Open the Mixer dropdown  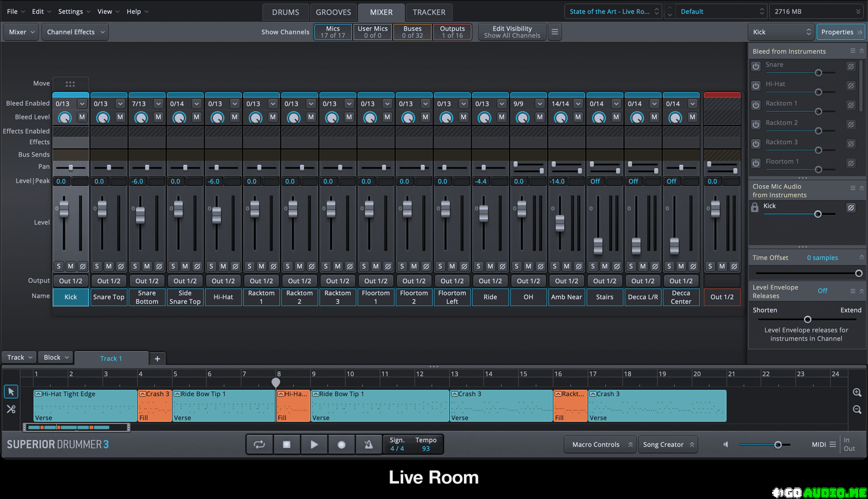pyautogui.click(x=22, y=32)
